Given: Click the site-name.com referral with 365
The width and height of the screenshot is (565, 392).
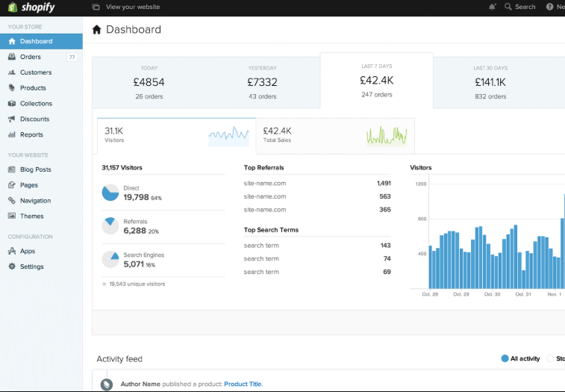Looking at the screenshot, I should tap(317, 210).
